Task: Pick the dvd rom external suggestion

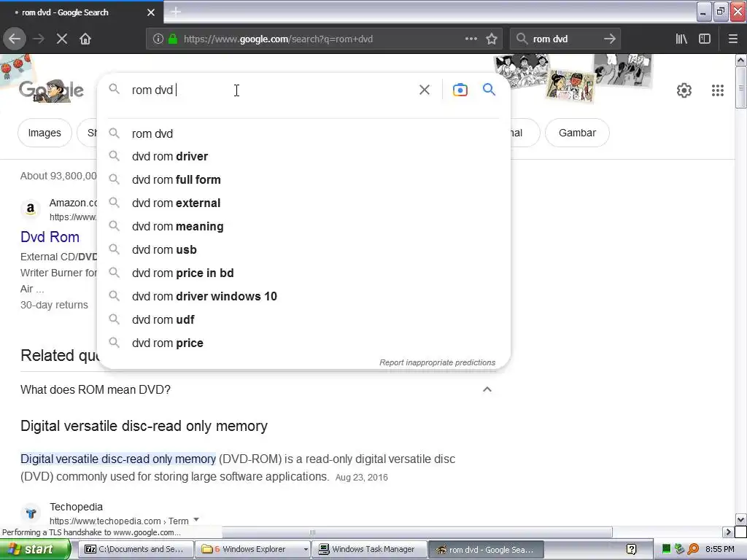Action: coord(303,203)
